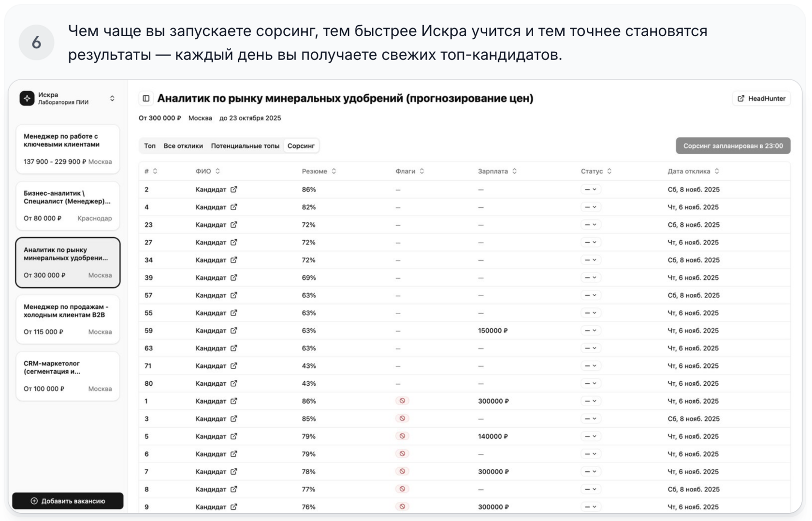The image size is (812, 521).
Task: Select the CRM-маркетолог vacancy card
Action: [68, 376]
